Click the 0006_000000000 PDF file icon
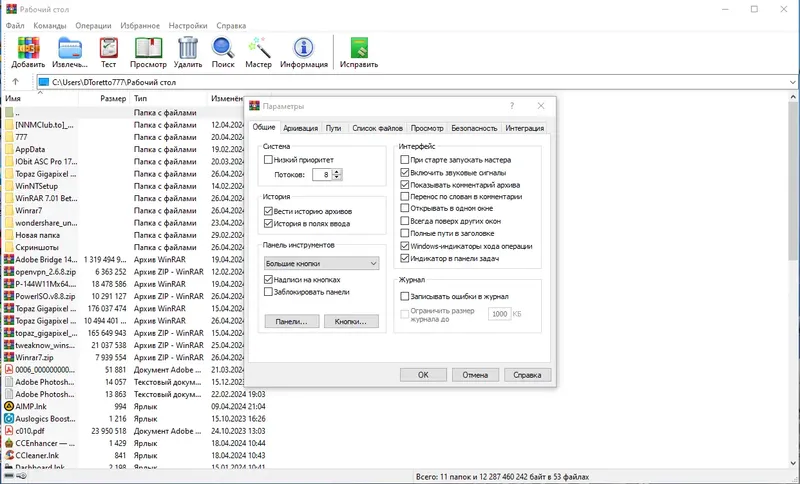 click(9, 370)
